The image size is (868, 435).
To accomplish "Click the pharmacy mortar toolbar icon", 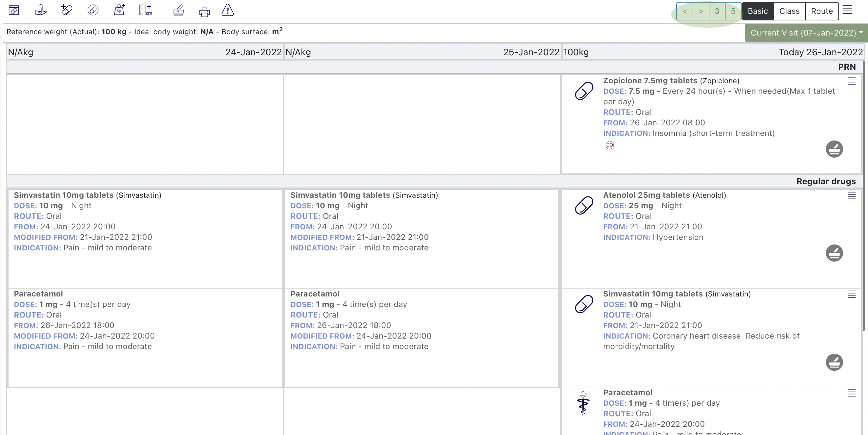I will 178,10.
